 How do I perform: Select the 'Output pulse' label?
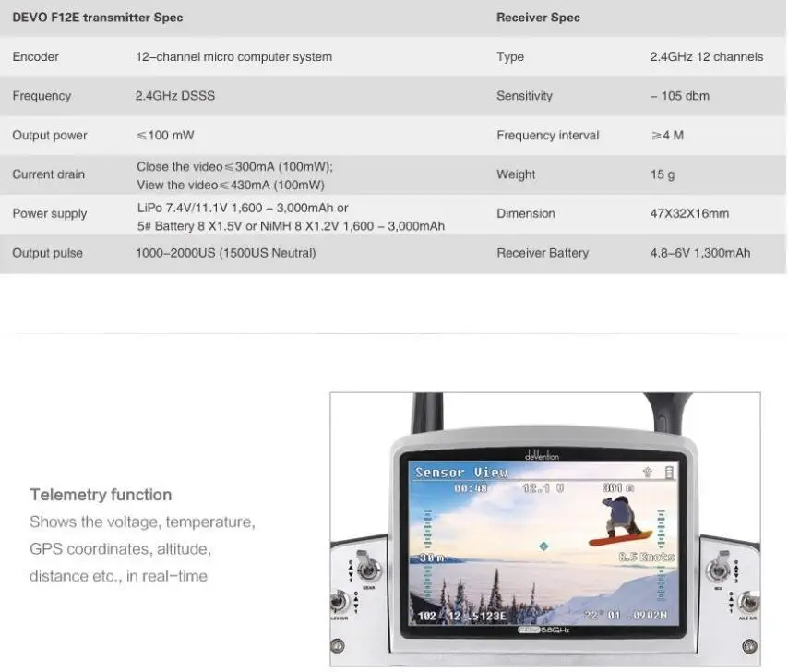(48, 253)
